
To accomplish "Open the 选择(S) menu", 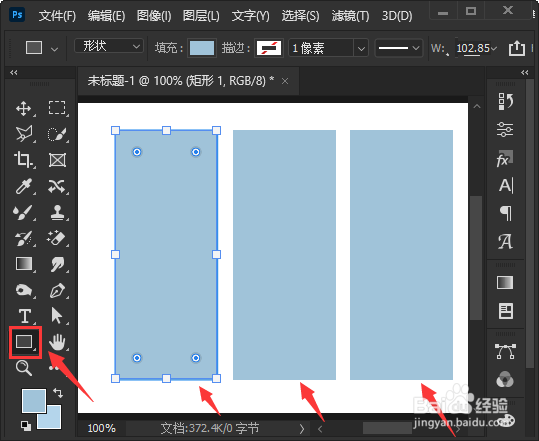I will [x=300, y=16].
